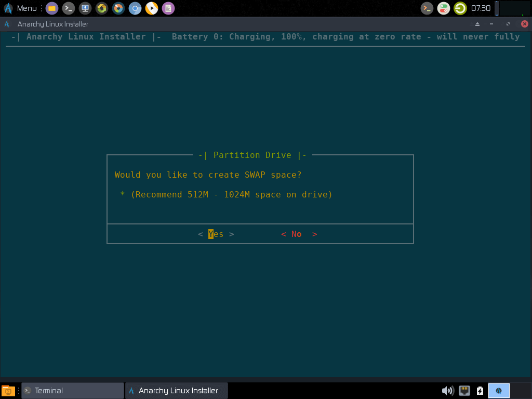Open the orange media player icon
Screen dimensions: 532x399
tap(152, 8)
